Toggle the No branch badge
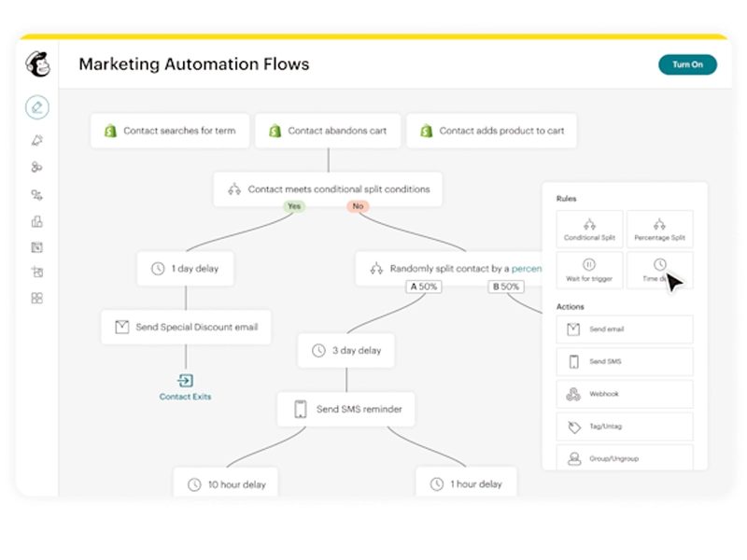Image resolution: width=747 pixels, height=560 pixels. coord(358,205)
